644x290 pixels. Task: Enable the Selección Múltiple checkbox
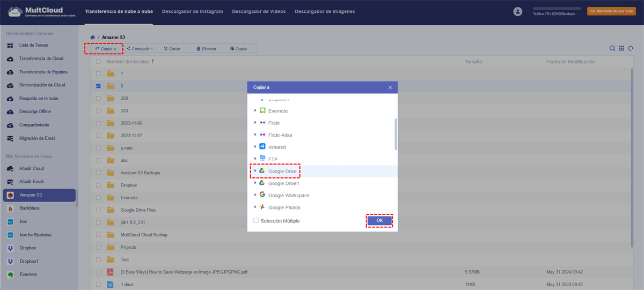click(x=256, y=220)
